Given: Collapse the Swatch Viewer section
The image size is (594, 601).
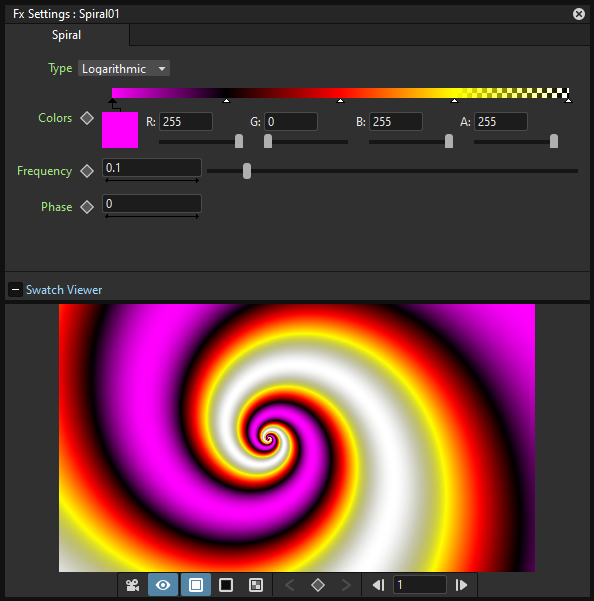Looking at the screenshot, I should click(x=15, y=290).
